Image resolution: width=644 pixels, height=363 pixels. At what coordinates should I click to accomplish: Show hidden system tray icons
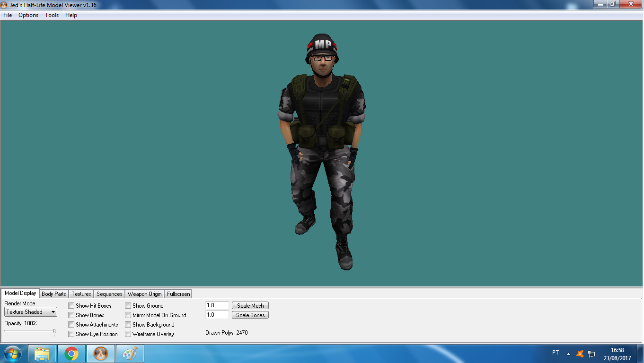[x=568, y=354]
